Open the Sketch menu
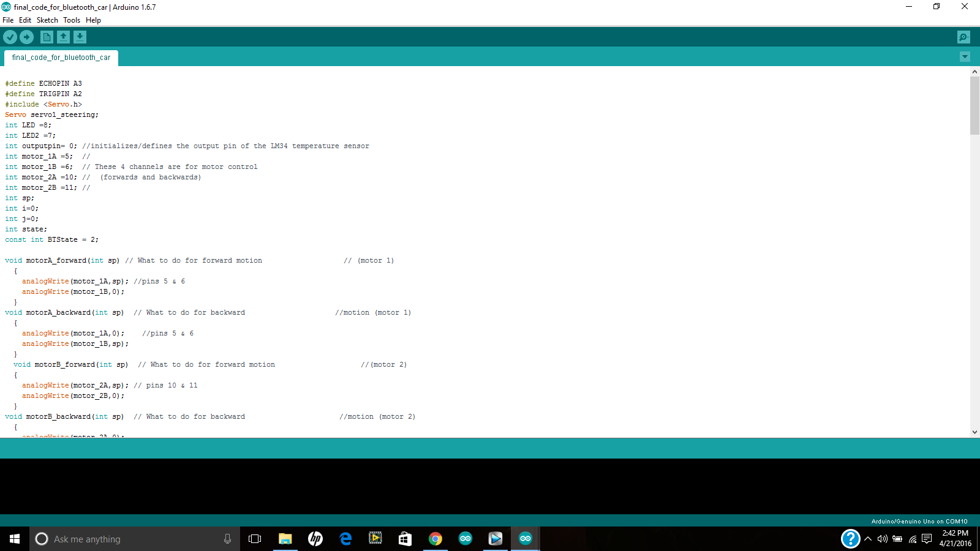The width and height of the screenshot is (980, 551). pos(47,20)
